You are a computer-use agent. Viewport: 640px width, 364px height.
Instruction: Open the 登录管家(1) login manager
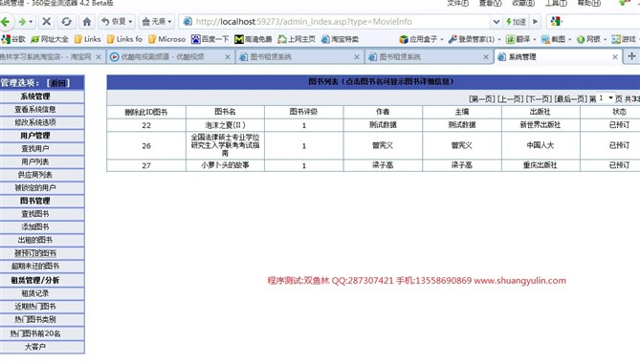point(474,39)
